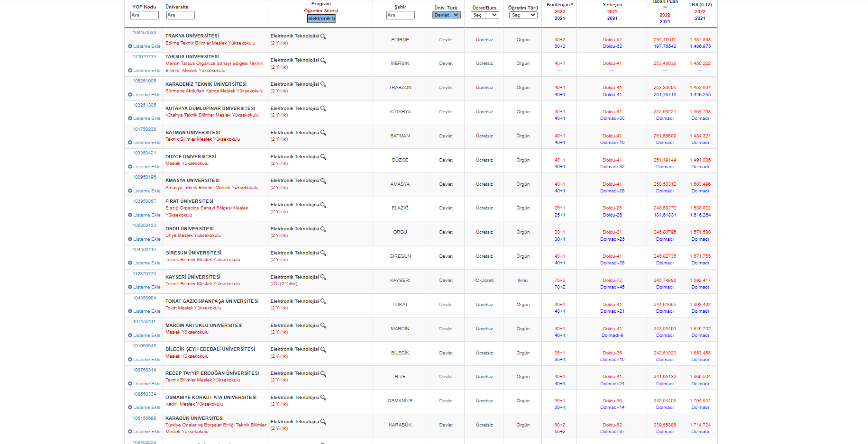Click Listeme Ekle for Giresun Üniversitesi
This screenshot has width=868, height=444.
[144, 263]
